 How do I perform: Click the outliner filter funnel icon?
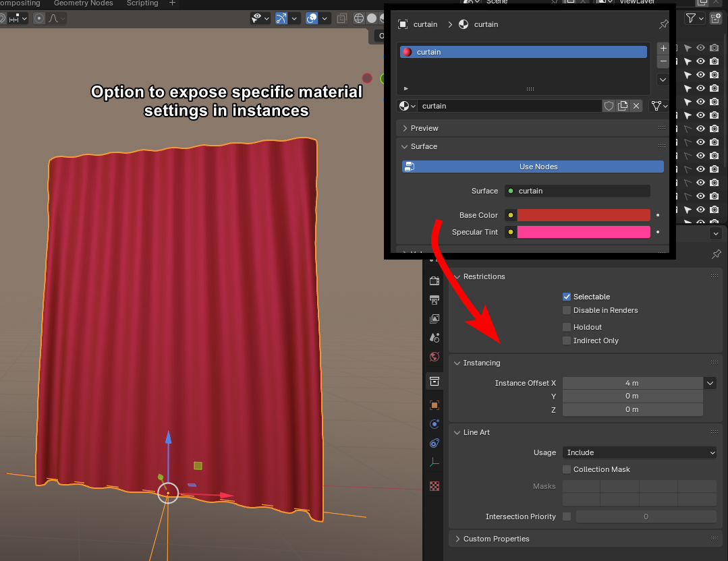[691, 18]
